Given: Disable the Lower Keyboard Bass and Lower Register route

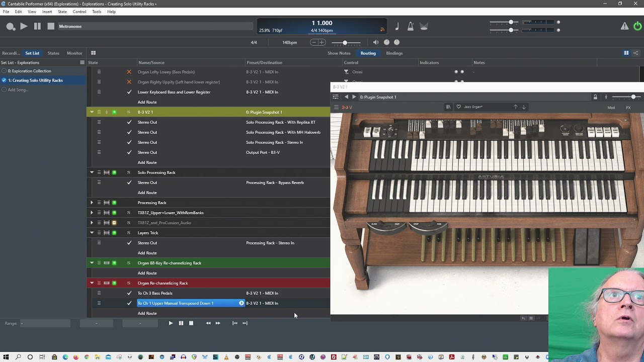Looking at the screenshot, I should (129, 92).
